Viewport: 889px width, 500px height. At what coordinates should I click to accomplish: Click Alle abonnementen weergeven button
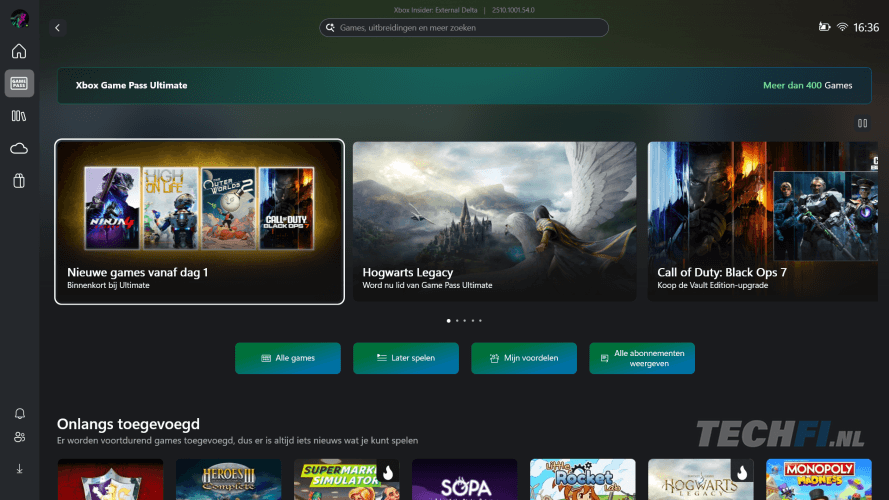(x=642, y=358)
